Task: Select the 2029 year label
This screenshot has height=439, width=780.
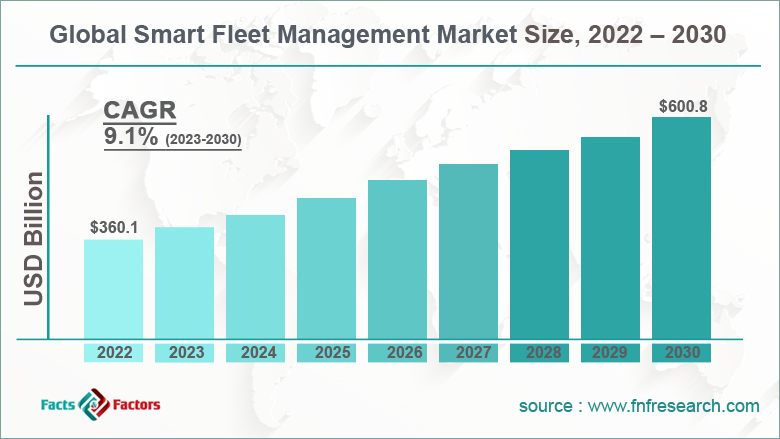Action: pos(610,352)
